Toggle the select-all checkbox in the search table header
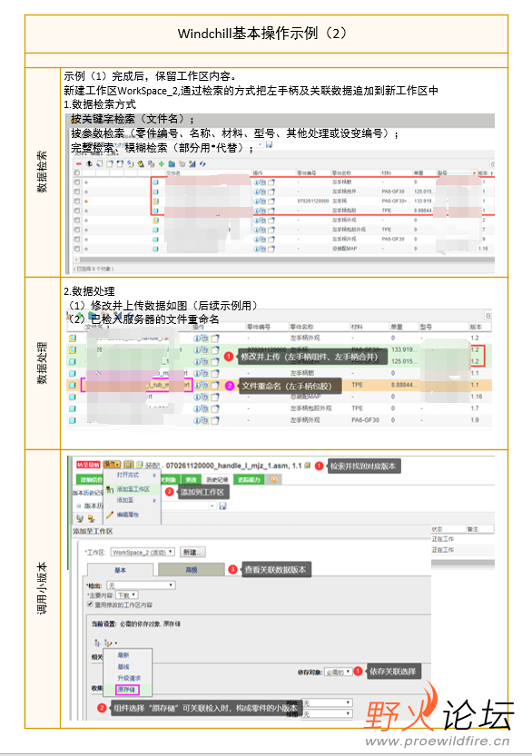Image resolution: width=532 pixels, height=756 pixels. (76, 172)
